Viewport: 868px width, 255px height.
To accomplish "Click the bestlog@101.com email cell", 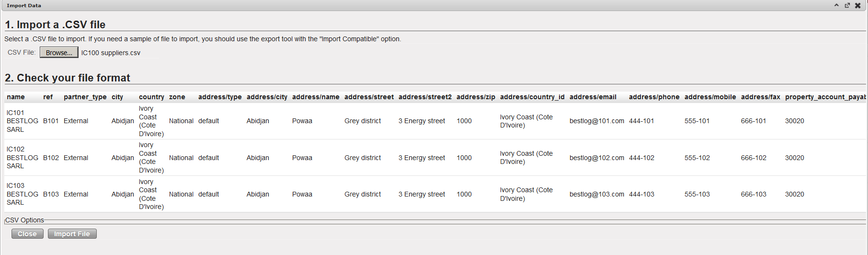I will pyautogui.click(x=596, y=121).
